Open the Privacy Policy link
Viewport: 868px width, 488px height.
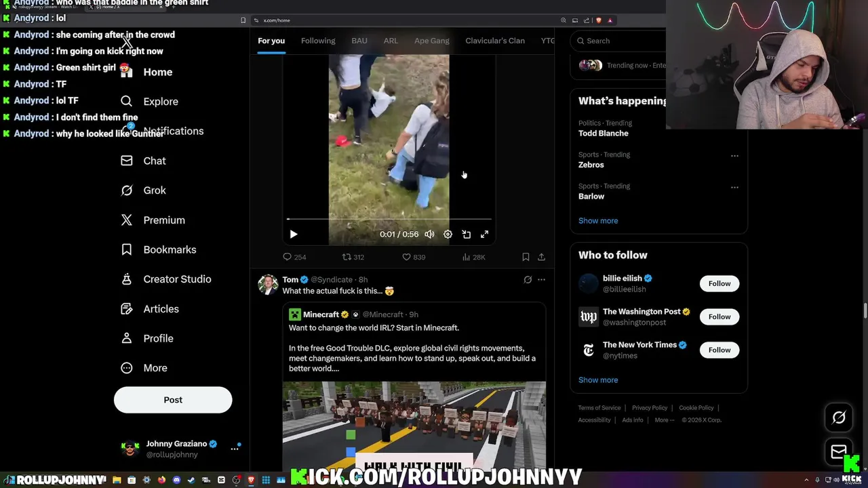[x=650, y=408]
